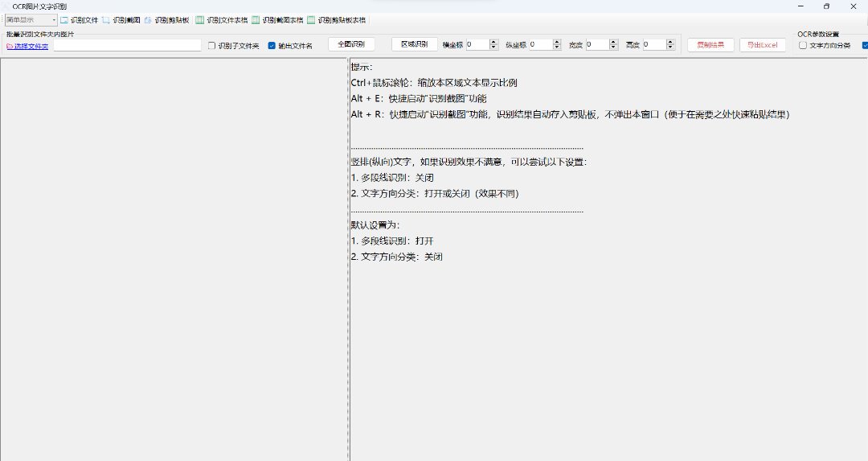
Task: Enable the 识别子文件夹 checkbox
Action: tap(212, 46)
